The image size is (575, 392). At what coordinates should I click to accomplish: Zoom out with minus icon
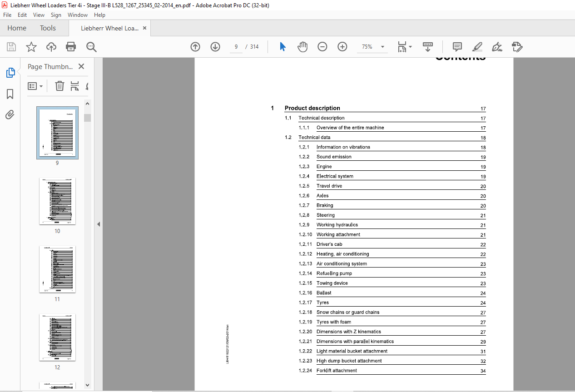322,47
